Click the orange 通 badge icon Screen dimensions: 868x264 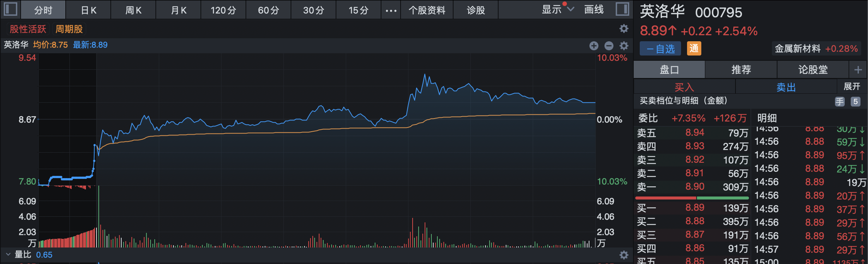coord(694,48)
